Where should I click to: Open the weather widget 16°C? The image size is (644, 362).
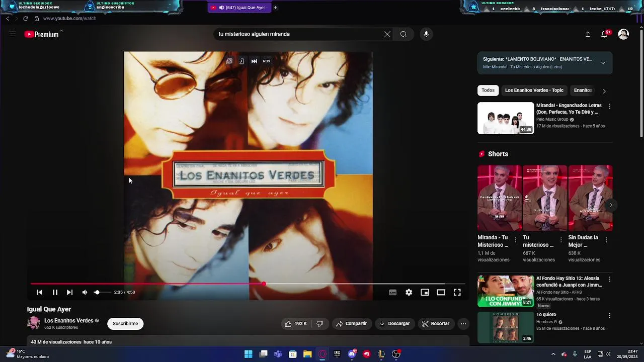coord(28,354)
